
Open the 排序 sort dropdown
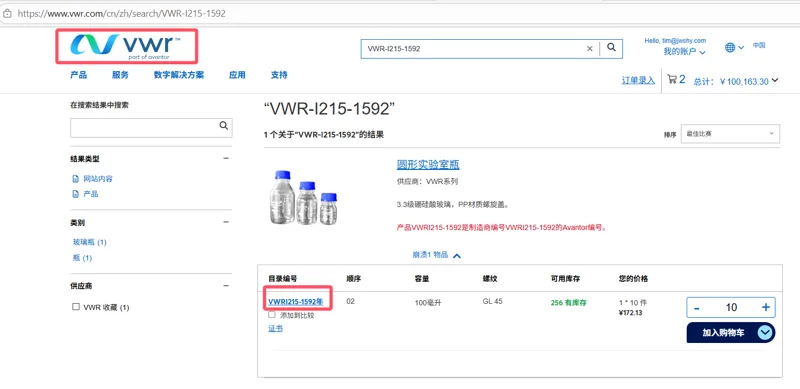(730, 134)
